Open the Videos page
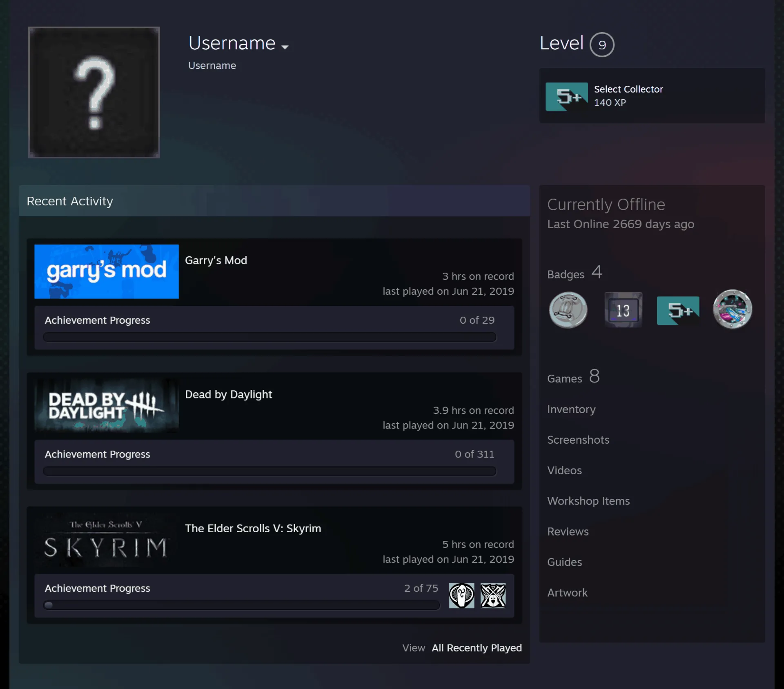784x689 pixels. [x=564, y=470]
